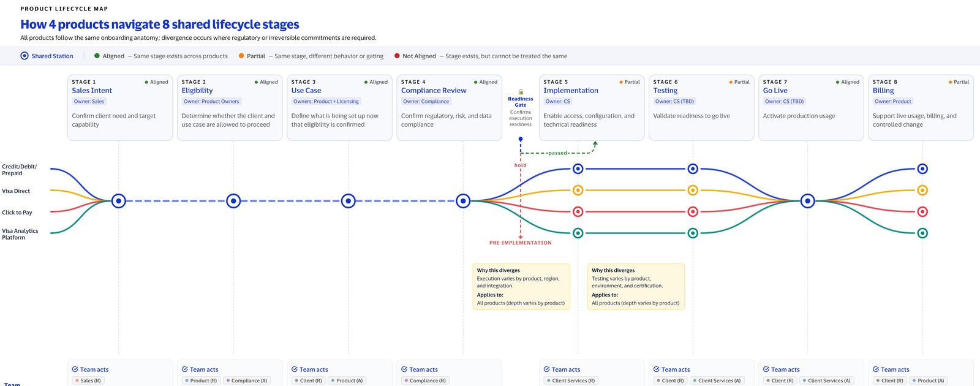The width and height of the screenshot is (980, 386).
Task: Click the red Testing stage node
Action: pyautogui.click(x=693, y=211)
